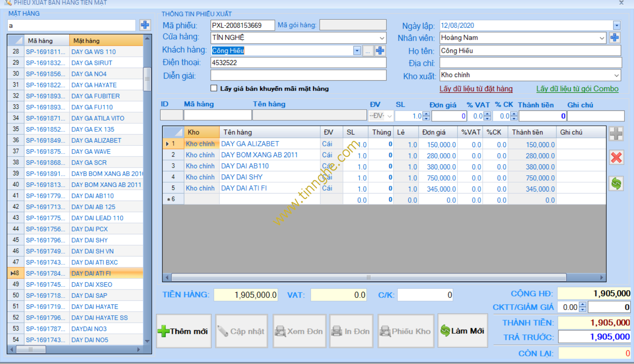This screenshot has width=634, height=364.
Task: Open the Ngày lập date picker
Action: 617,25
